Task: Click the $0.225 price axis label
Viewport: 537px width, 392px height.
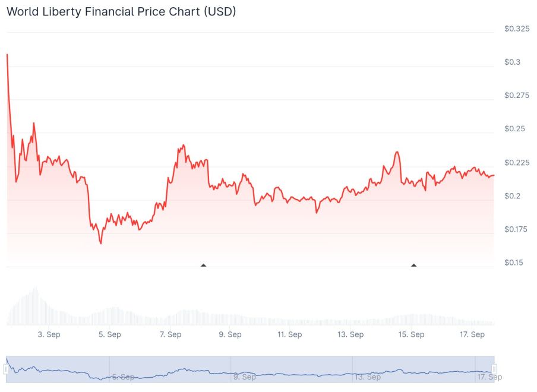Action: (516, 162)
